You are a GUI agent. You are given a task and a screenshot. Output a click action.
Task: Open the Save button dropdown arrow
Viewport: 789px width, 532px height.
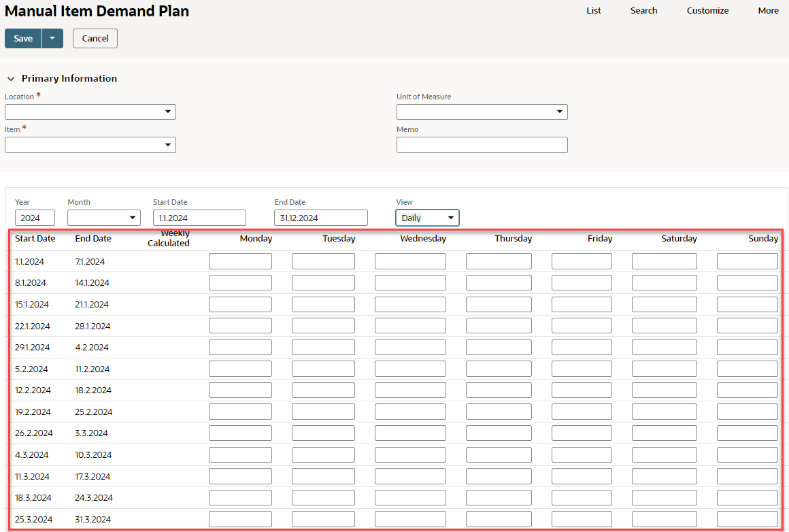(52, 38)
